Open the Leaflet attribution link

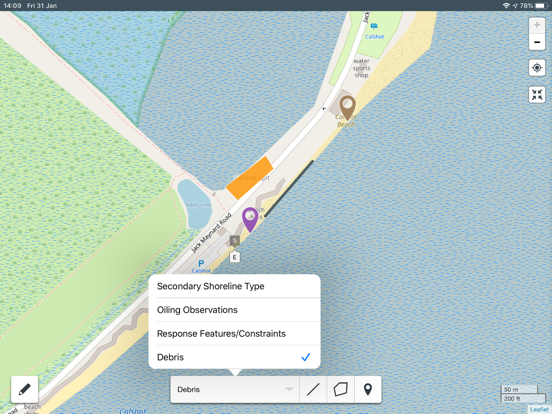tap(539, 409)
